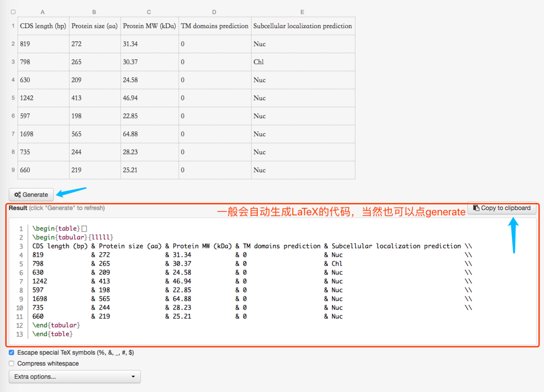544x392 pixels.
Task: Select column header A
Action: click(x=43, y=12)
